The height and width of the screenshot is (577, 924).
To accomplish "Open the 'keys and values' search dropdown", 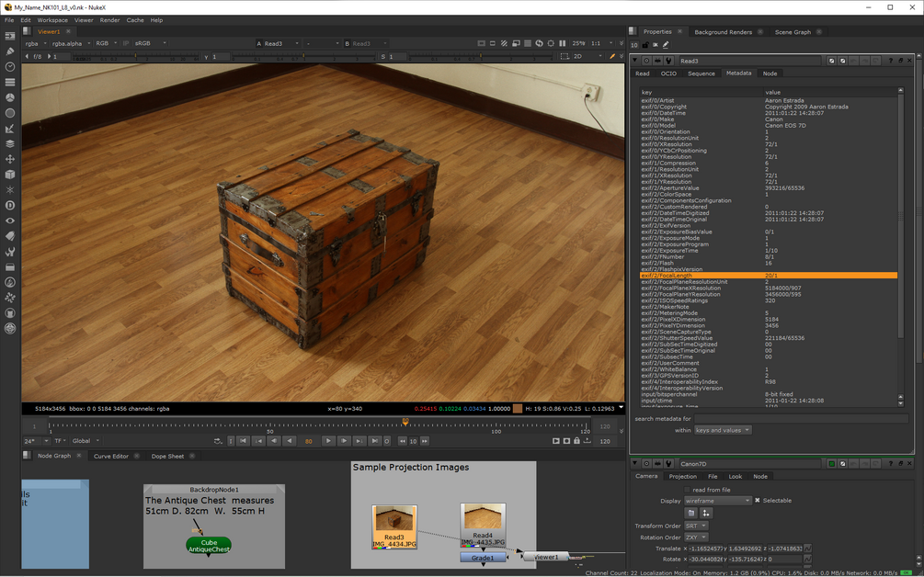I will tap(723, 430).
